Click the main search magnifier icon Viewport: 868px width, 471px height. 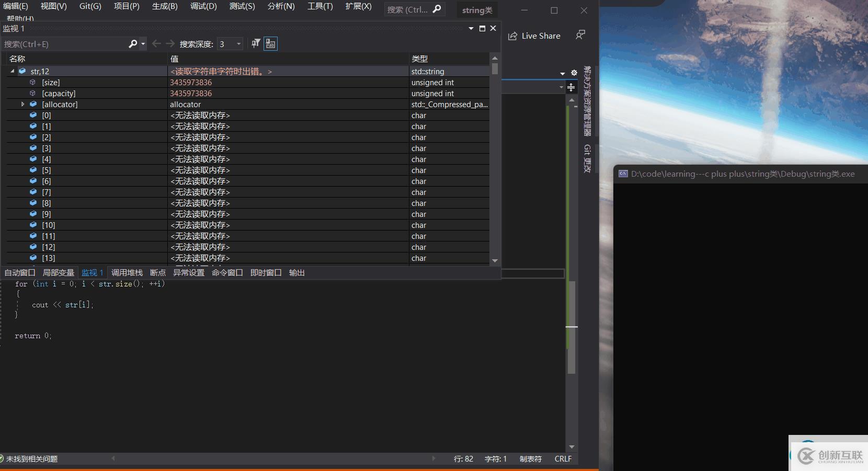[437, 9]
